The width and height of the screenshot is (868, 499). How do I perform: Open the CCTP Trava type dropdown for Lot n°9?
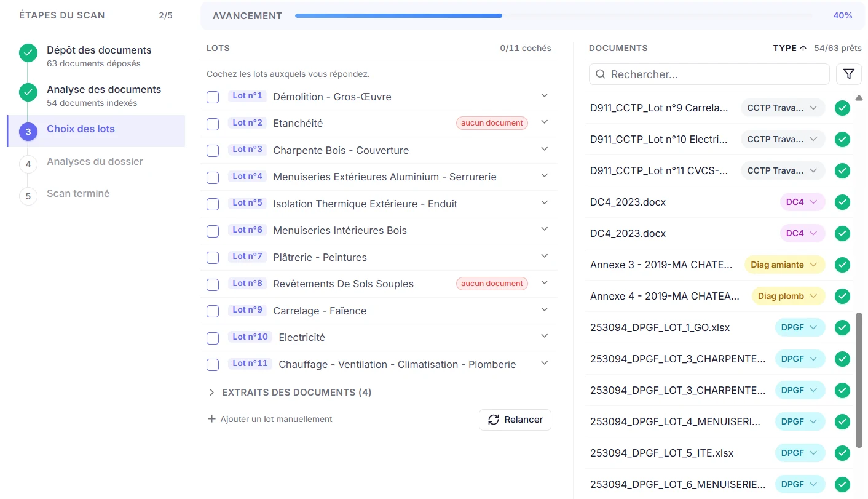[783, 108]
